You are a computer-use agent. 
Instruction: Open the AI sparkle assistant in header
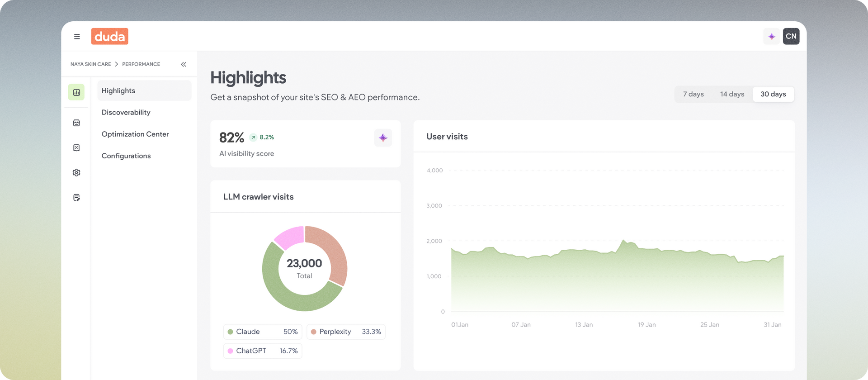(x=772, y=36)
